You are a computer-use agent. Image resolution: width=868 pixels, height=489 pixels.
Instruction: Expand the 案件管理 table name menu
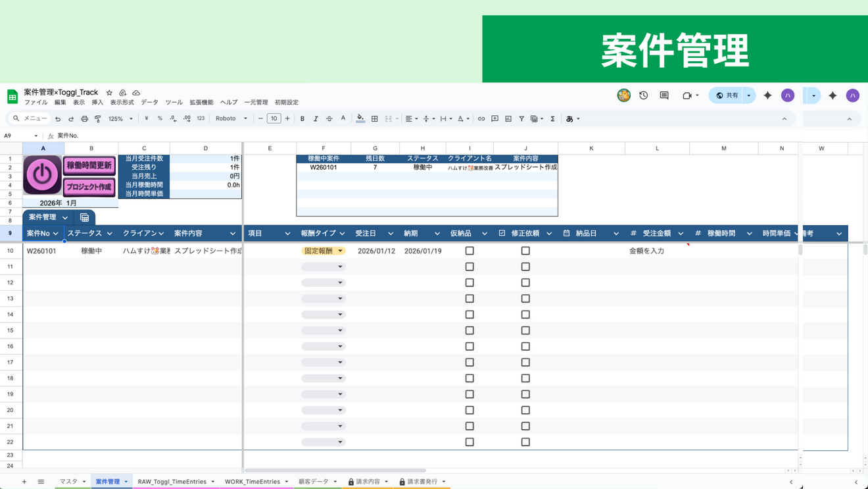coord(65,218)
